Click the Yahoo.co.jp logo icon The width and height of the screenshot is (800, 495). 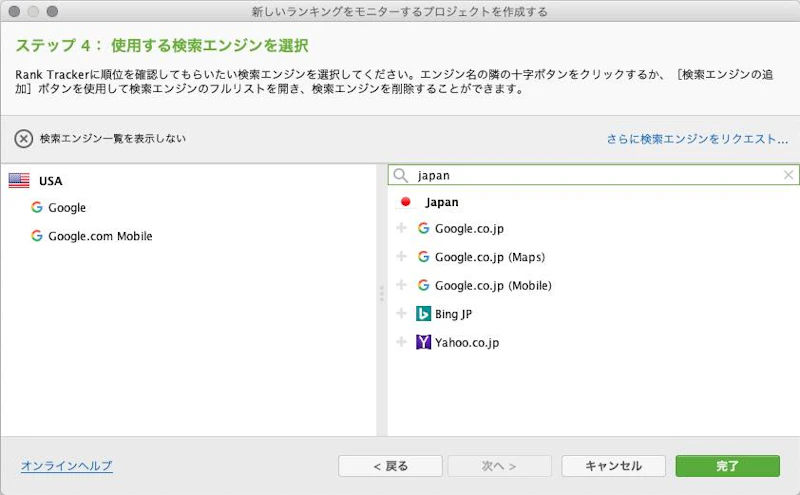(x=423, y=342)
